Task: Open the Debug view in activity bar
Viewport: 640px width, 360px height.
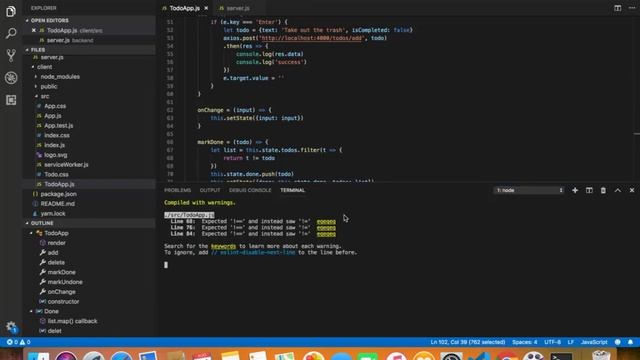Action: [x=11, y=78]
